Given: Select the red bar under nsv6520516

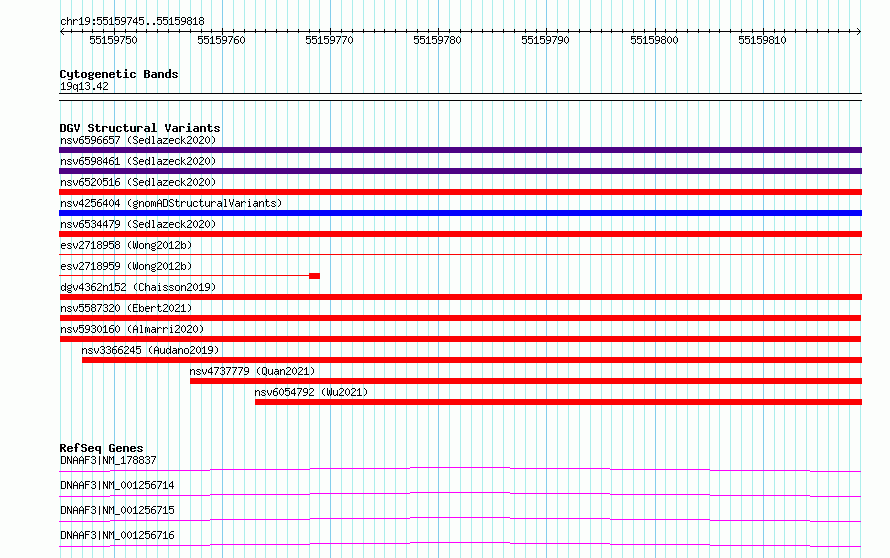Looking at the screenshot, I should 460,192.
